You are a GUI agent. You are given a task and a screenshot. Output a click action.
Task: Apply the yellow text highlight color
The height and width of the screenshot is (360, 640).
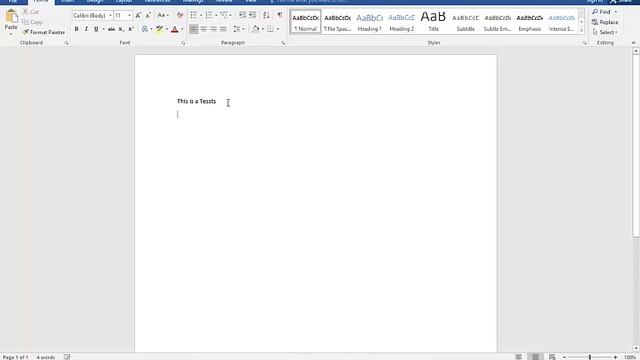pyautogui.click(x=159, y=29)
